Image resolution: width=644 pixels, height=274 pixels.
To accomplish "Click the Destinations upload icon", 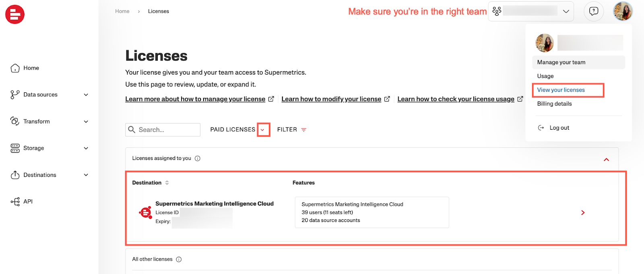I will (15, 175).
